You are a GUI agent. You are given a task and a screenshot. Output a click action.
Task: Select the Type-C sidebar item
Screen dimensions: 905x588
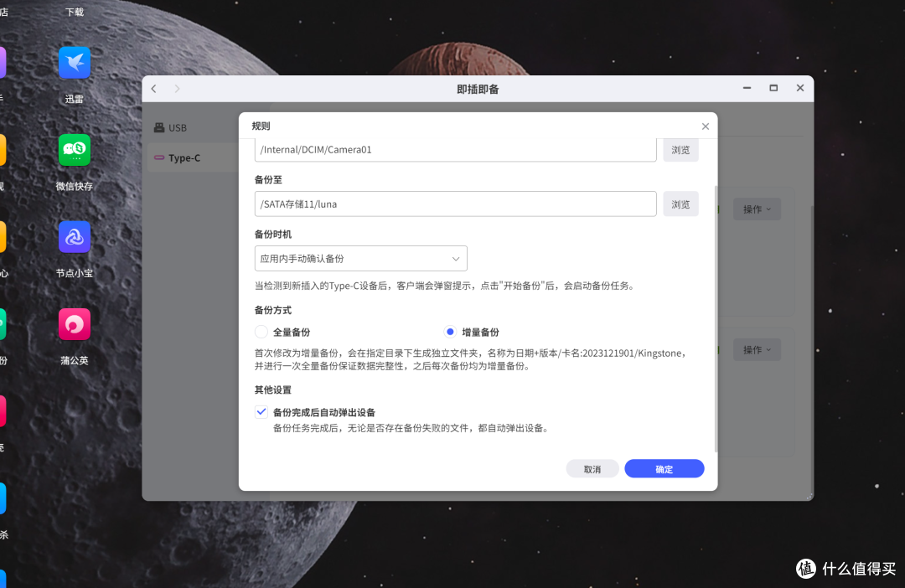pos(194,157)
